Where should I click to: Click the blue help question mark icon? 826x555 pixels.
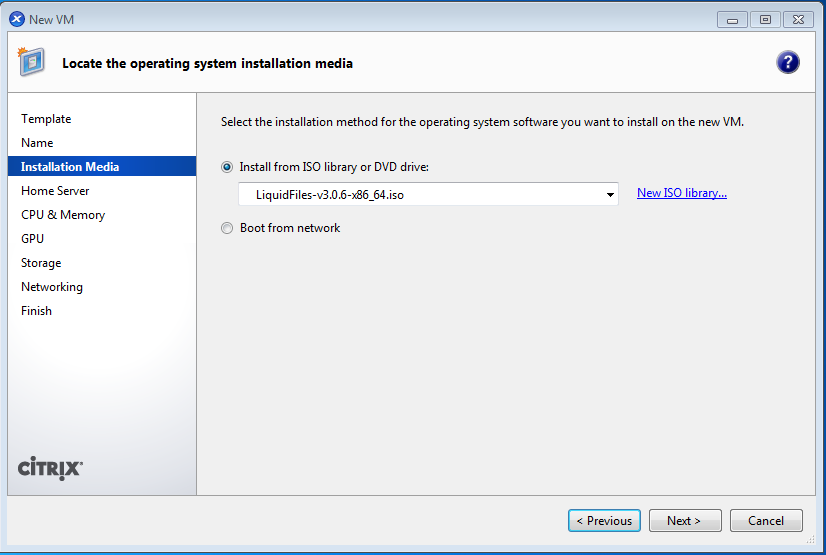pyautogui.click(x=787, y=63)
